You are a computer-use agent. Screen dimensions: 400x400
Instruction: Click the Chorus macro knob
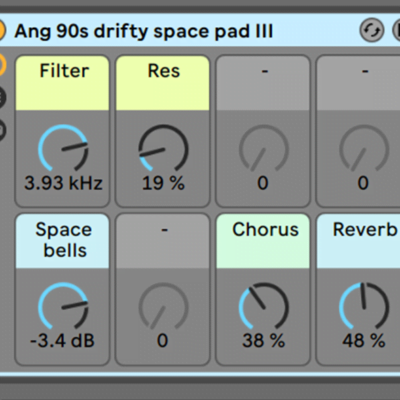(263, 306)
